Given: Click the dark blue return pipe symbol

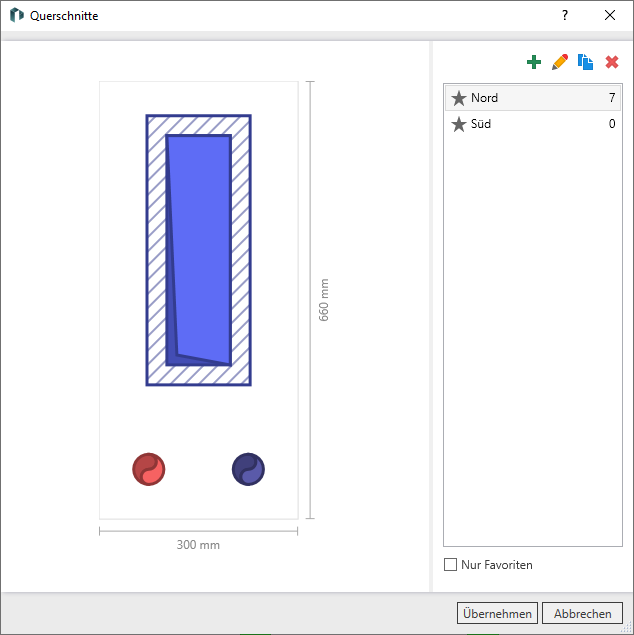Looking at the screenshot, I should click(248, 469).
